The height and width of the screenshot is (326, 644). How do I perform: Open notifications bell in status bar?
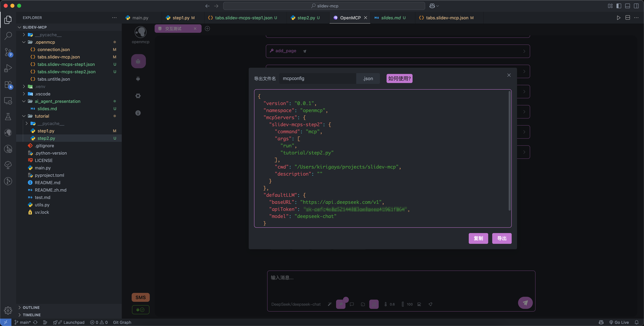point(637,322)
